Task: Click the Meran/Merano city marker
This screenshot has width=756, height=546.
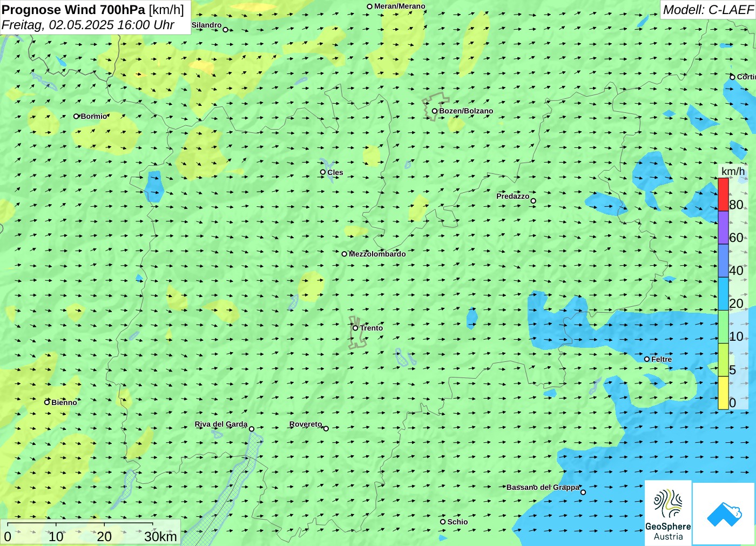Action: (369, 6)
